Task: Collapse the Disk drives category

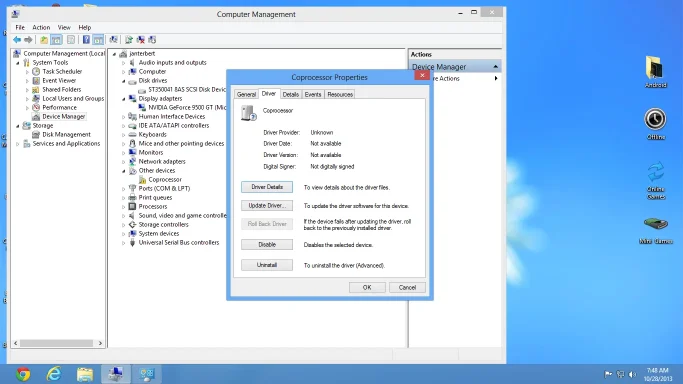Action: tap(124, 81)
